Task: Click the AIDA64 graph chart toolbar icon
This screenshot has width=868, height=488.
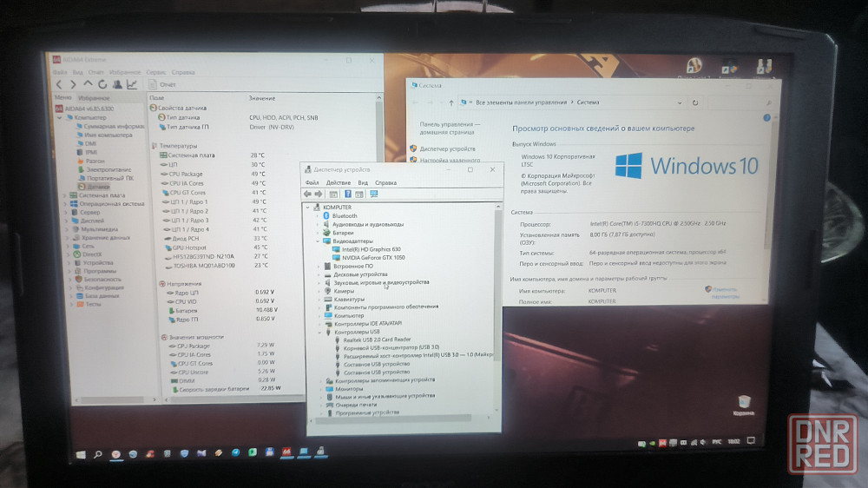Action: (132, 84)
